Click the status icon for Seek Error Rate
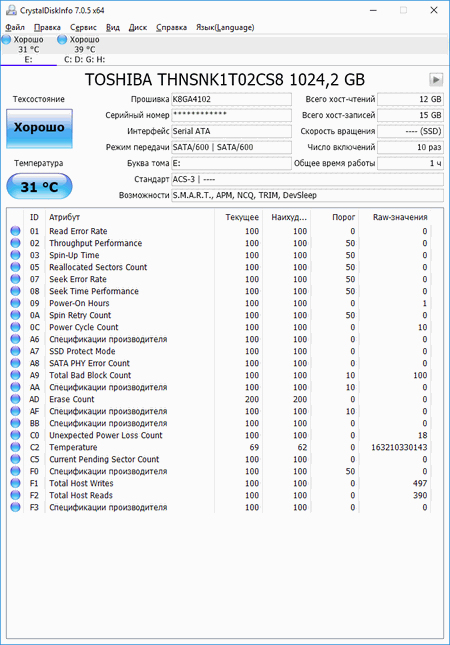The height and width of the screenshot is (645, 450). pos(15,279)
